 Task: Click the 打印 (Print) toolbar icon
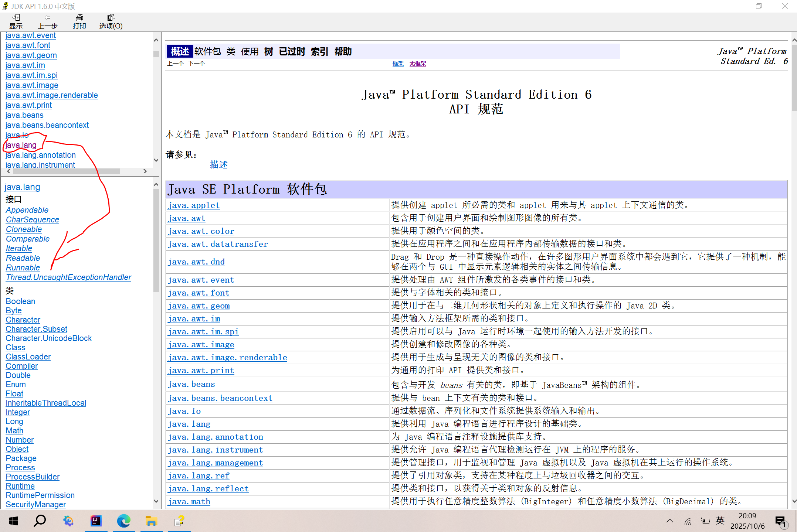[79, 21]
